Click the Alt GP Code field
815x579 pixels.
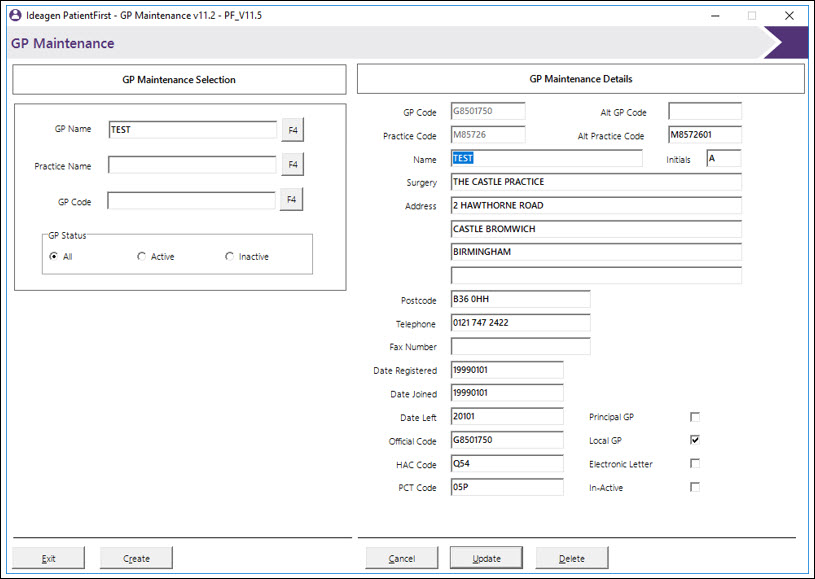pyautogui.click(x=705, y=111)
